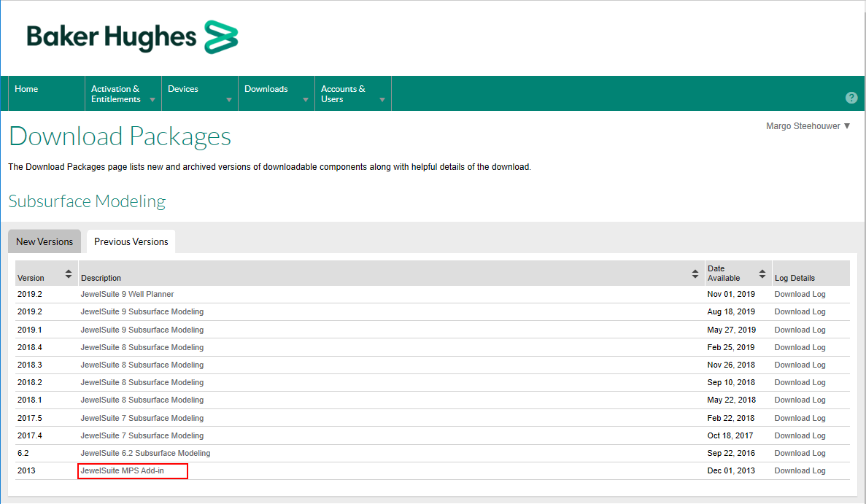
Task: Open the Downloads dropdown menu
Action: 276,94
